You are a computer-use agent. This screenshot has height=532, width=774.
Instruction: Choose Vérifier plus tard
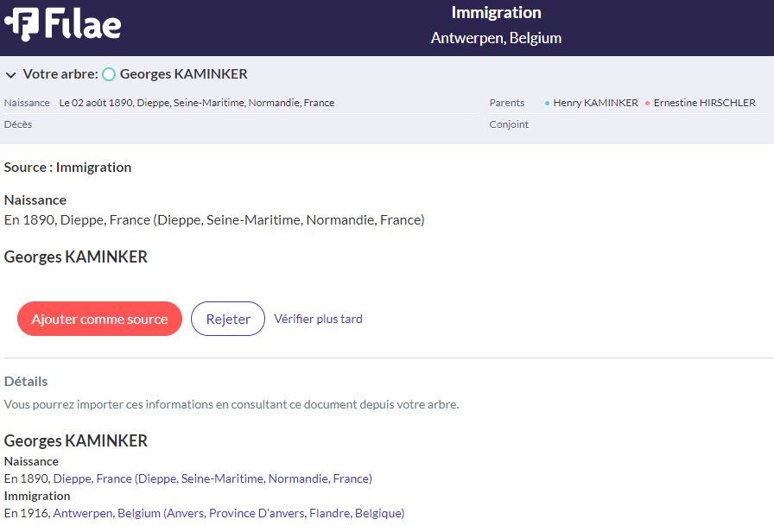(x=319, y=319)
